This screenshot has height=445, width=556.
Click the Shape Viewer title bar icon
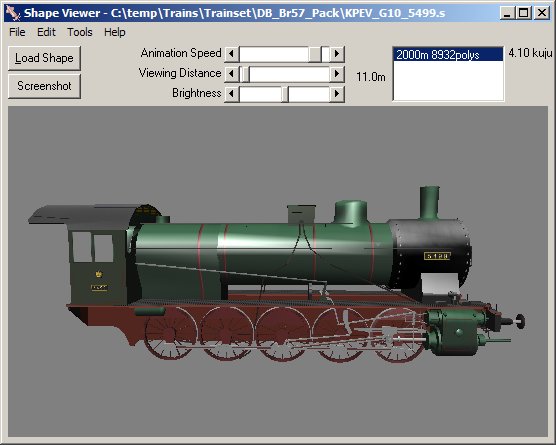pyautogui.click(x=13, y=13)
